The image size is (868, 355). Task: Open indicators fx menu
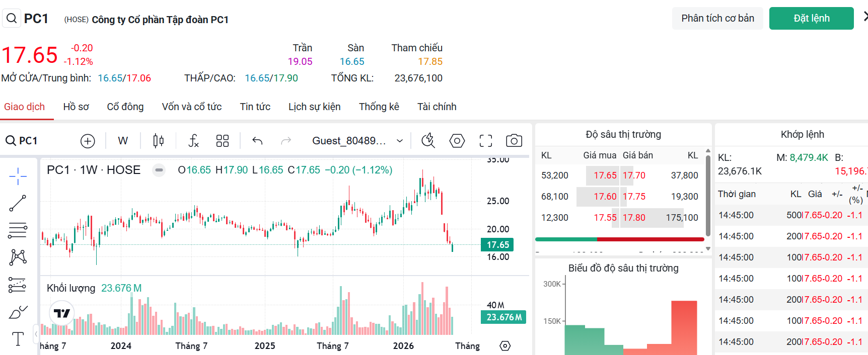(193, 141)
